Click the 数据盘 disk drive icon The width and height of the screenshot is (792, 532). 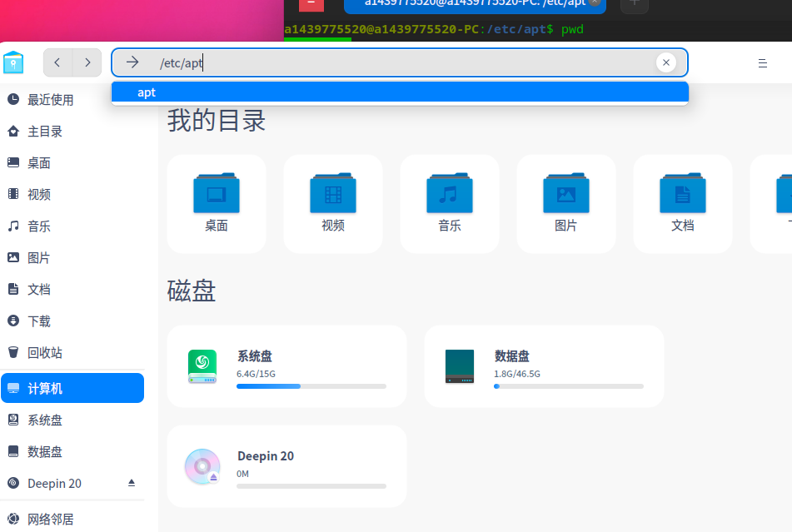pyautogui.click(x=460, y=366)
